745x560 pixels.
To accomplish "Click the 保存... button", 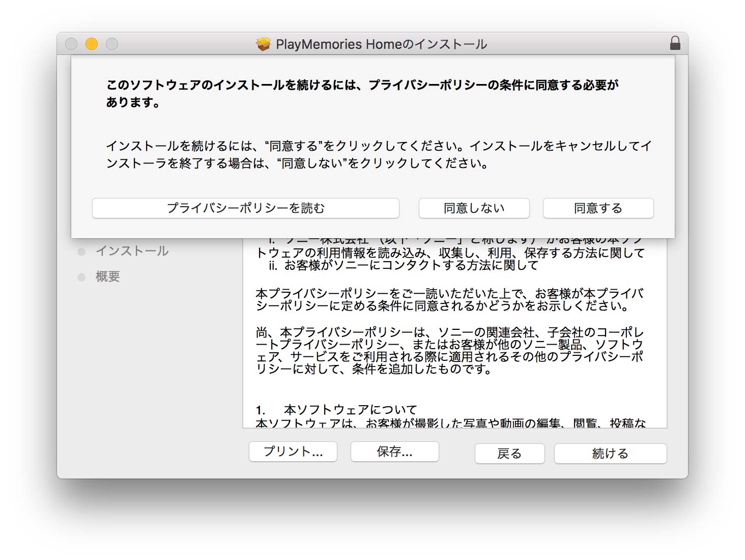I will pyautogui.click(x=395, y=452).
